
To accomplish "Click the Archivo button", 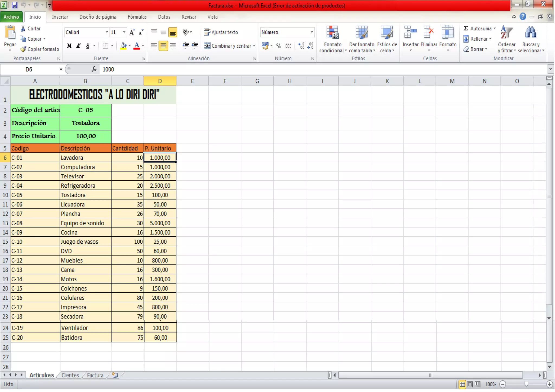I will tap(11, 17).
